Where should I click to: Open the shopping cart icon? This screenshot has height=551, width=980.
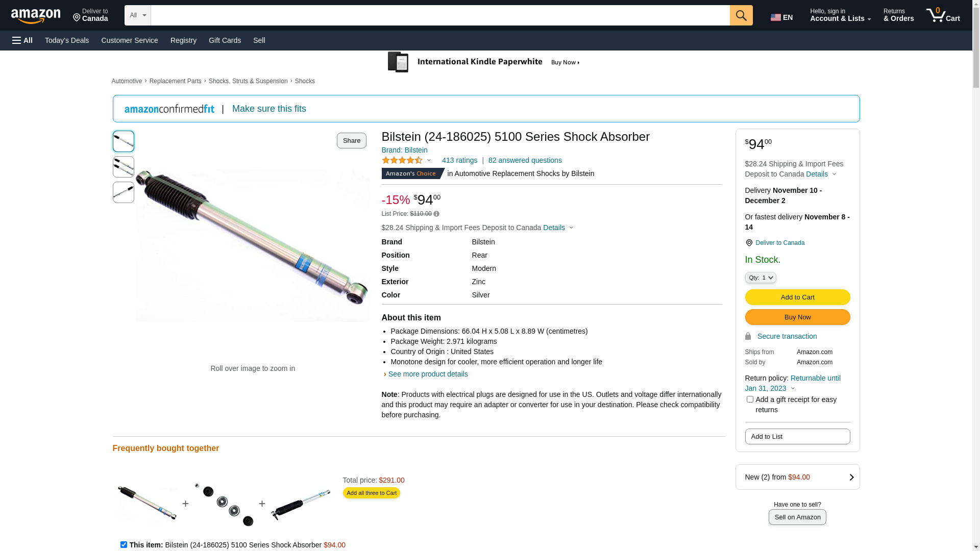(943, 15)
